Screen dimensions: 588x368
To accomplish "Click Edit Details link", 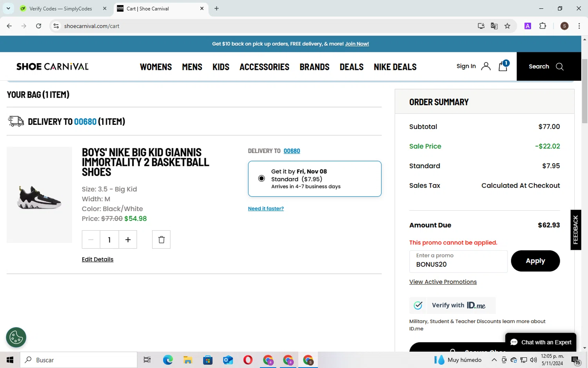I will click(98, 259).
